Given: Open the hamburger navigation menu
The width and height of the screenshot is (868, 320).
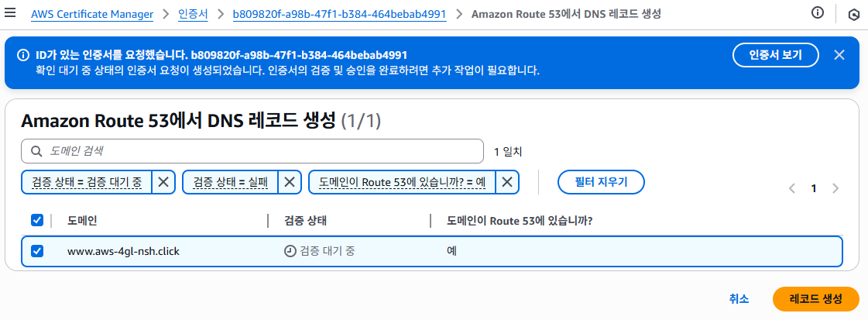Looking at the screenshot, I should pos(10,12).
